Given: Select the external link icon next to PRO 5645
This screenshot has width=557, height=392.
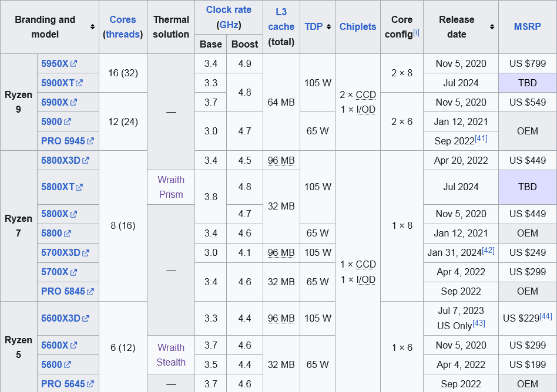Looking at the screenshot, I should click(90, 384).
